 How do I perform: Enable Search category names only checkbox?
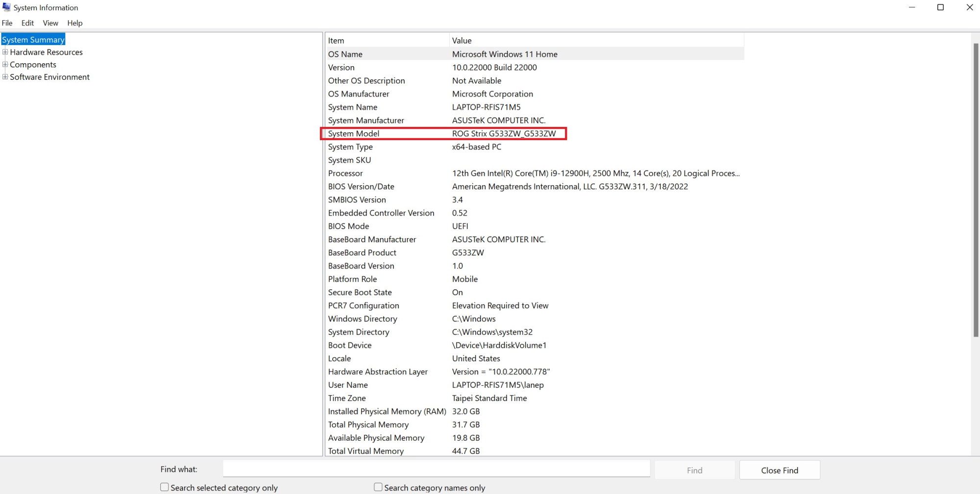click(x=378, y=487)
